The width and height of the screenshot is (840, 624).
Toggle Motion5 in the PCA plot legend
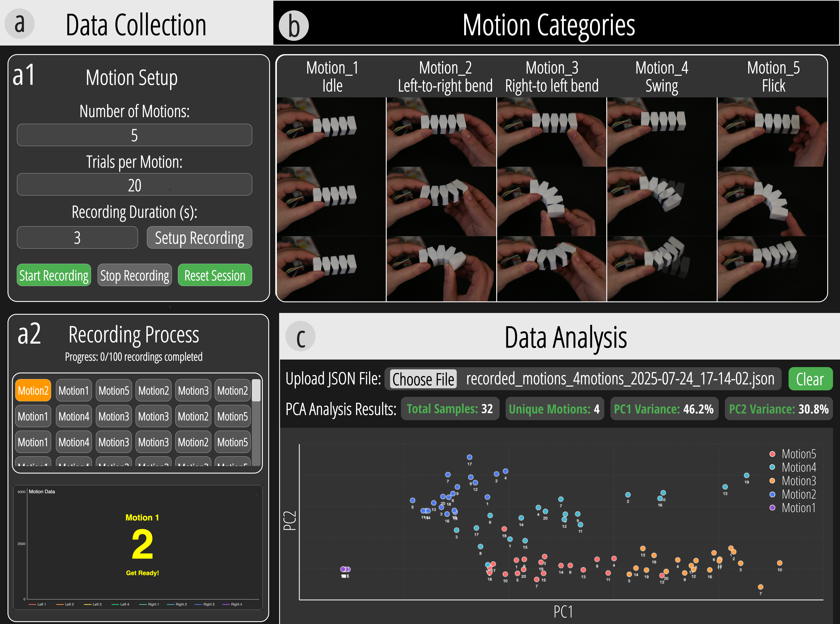pos(792,454)
